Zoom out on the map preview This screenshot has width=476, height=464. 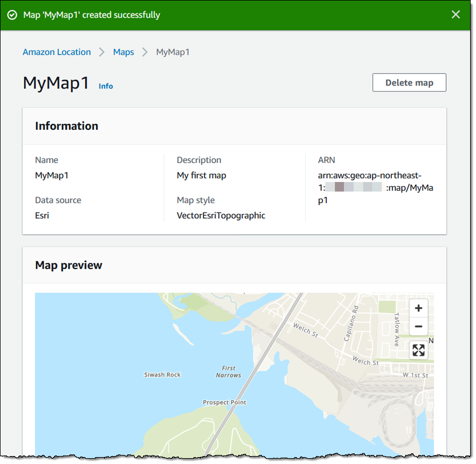click(418, 327)
